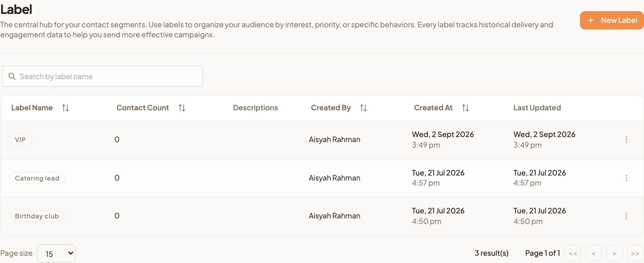Click Aisyah Rahman in the VIP row
This screenshot has height=263, width=644.
point(335,139)
